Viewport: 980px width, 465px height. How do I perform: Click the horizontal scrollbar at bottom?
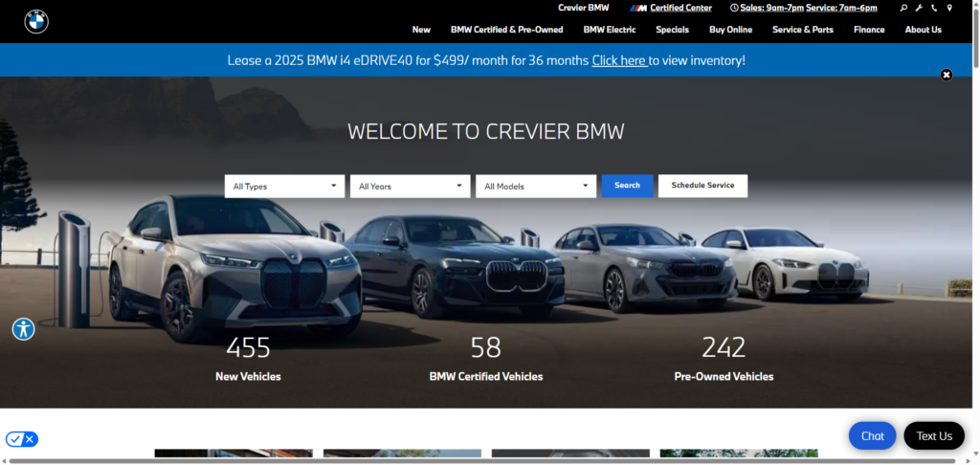481,461
